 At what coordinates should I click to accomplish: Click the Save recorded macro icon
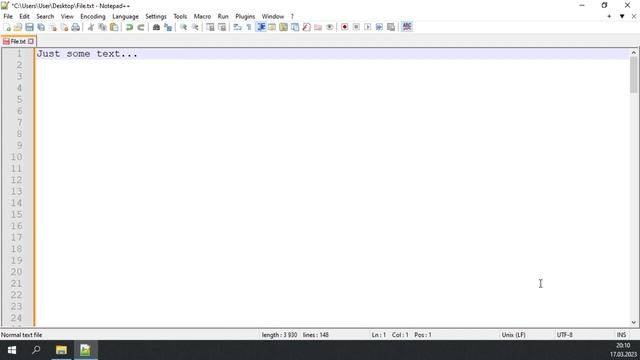pyautogui.click(x=391, y=27)
